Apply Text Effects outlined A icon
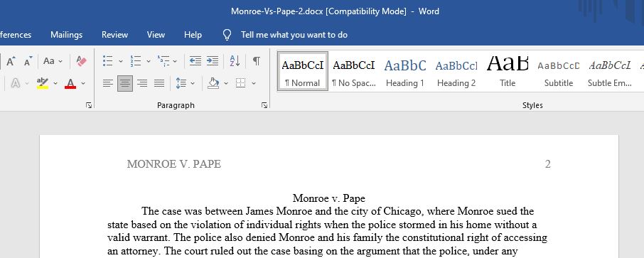The width and height of the screenshot is (644, 258). pyautogui.click(x=16, y=83)
